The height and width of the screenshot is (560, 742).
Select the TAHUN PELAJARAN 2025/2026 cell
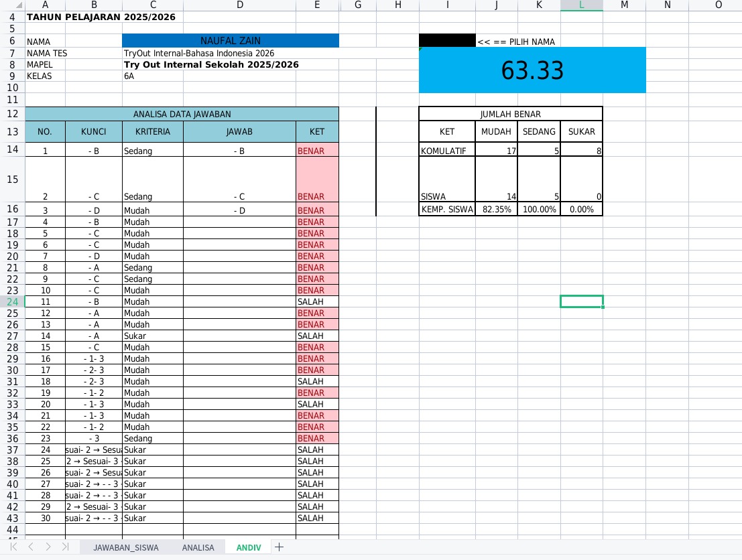(x=101, y=17)
